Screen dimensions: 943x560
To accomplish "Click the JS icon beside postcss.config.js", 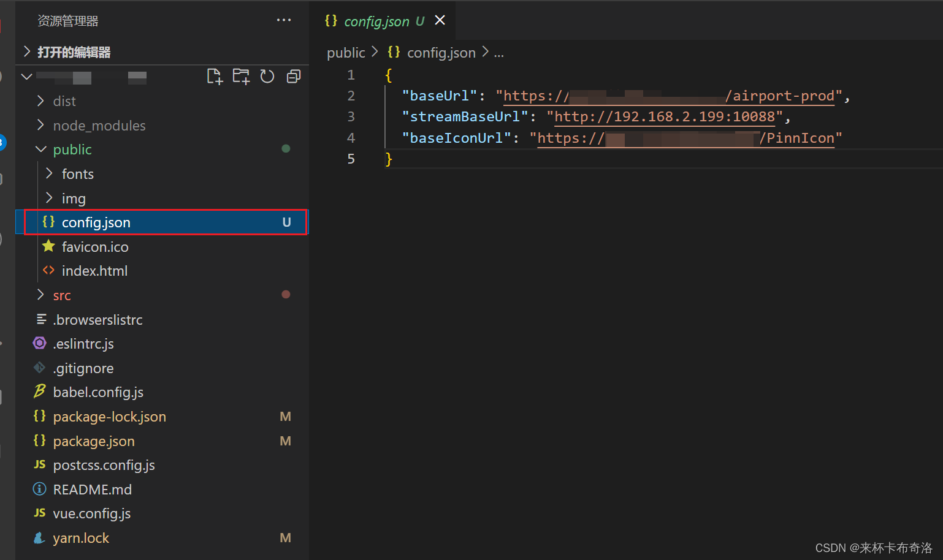I will tap(40, 464).
